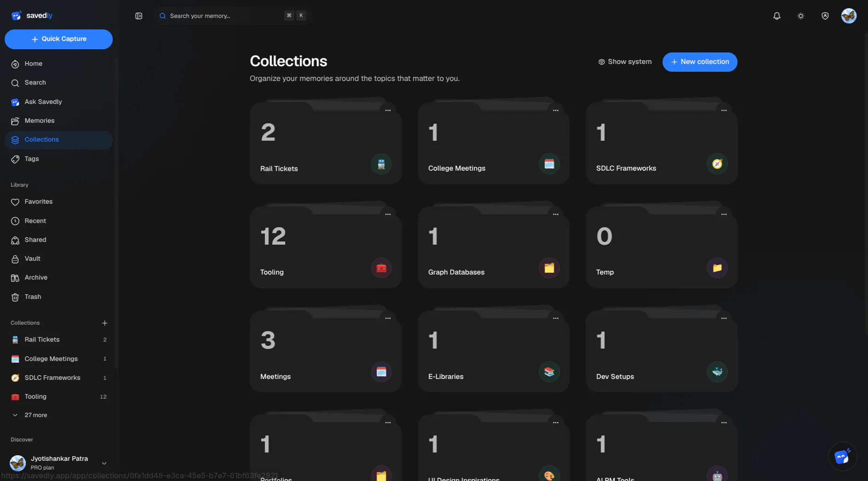Image resolution: width=868 pixels, height=481 pixels.
Task: Collapse sidebar with the panel icon
Action: (138, 16)
